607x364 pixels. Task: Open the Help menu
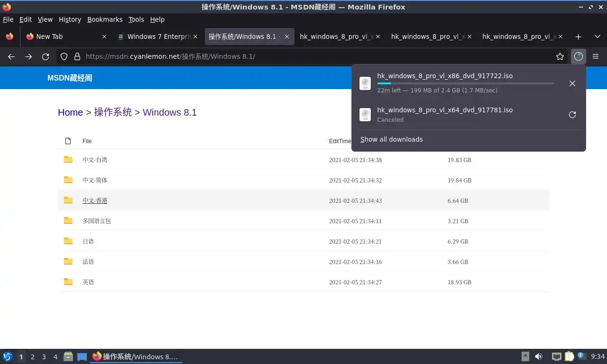pyautogui.click(x=157, y=19)
